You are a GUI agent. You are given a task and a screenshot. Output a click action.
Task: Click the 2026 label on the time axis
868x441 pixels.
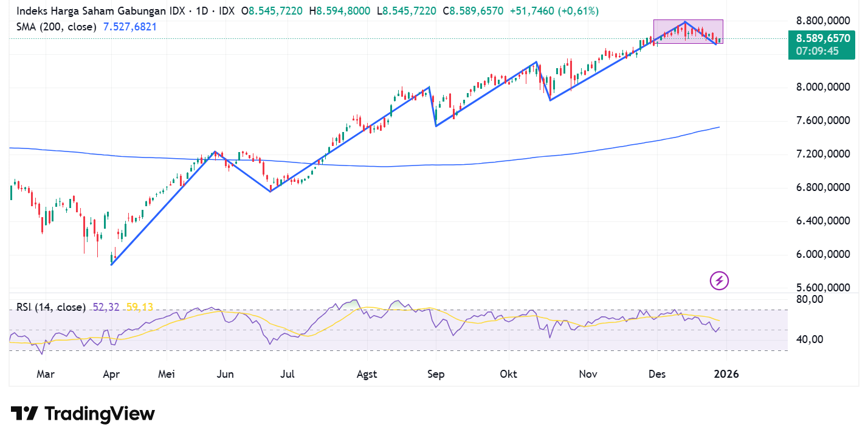point(727,374)
